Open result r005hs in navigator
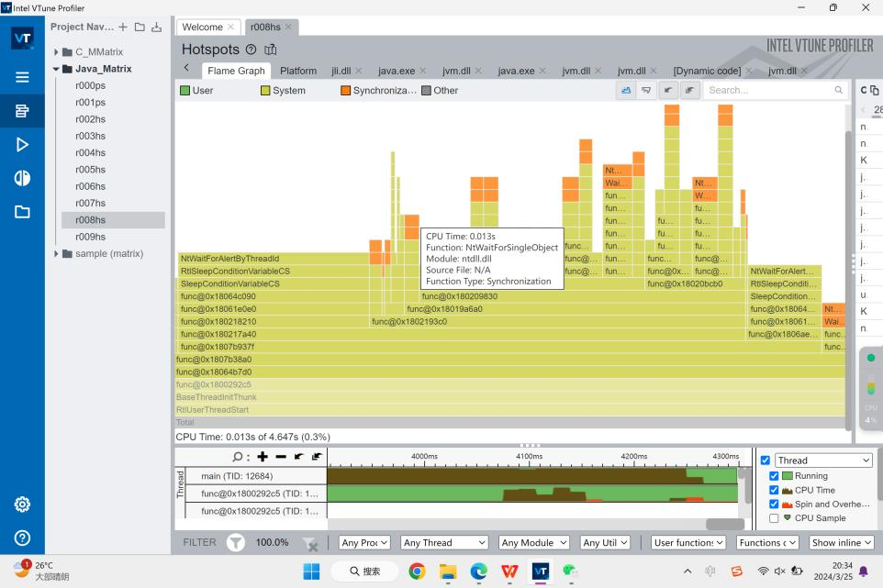Screen dimensions: 883x588 tap(90, 170)
